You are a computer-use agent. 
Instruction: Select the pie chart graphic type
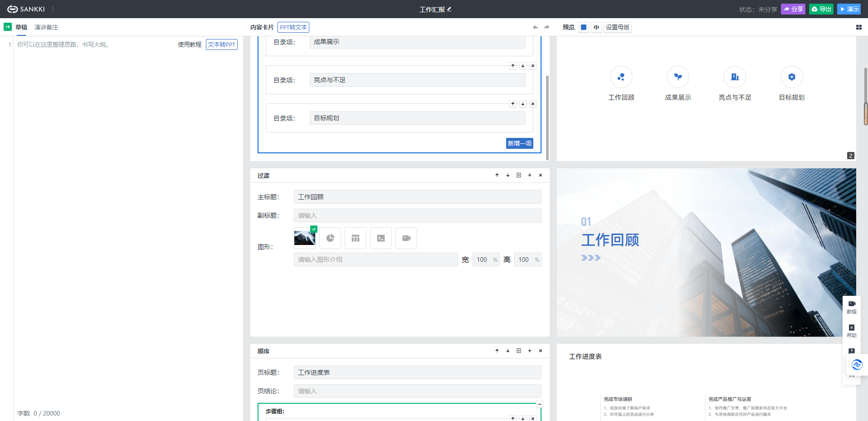pos(330,238)
